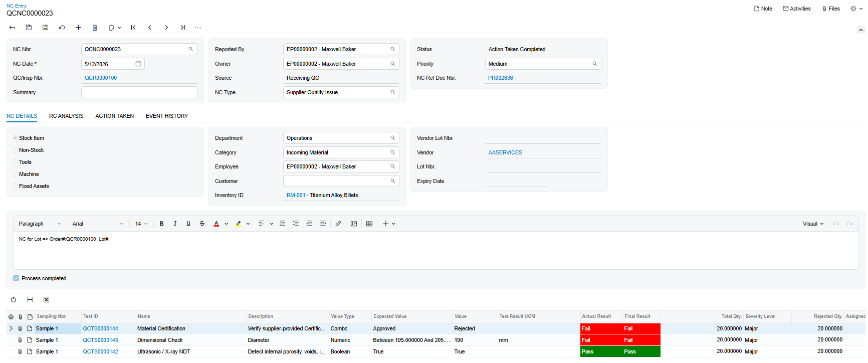This screenshot has height=363, width=868.
Task: Apply the yellow highlight color
Action: tap(239, 224)
